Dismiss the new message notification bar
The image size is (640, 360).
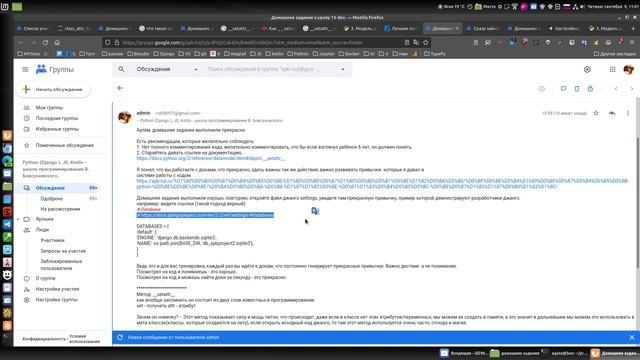point(632,338)
